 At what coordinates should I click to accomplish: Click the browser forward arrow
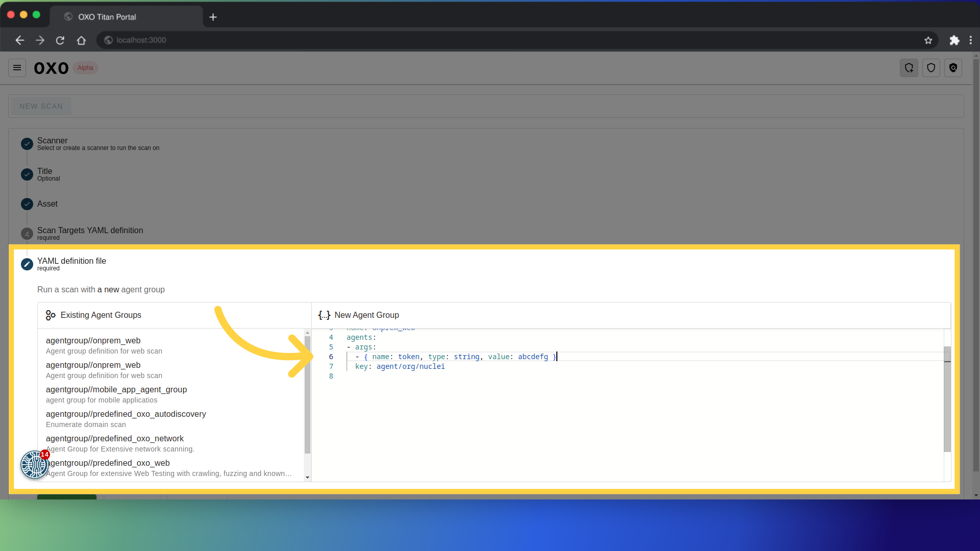point(40,40)
